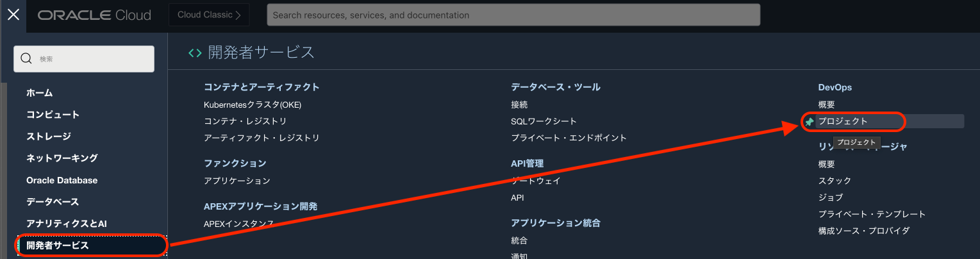Select コンピュート in the navigation menu
980x259 pixels.
[53, 115]
